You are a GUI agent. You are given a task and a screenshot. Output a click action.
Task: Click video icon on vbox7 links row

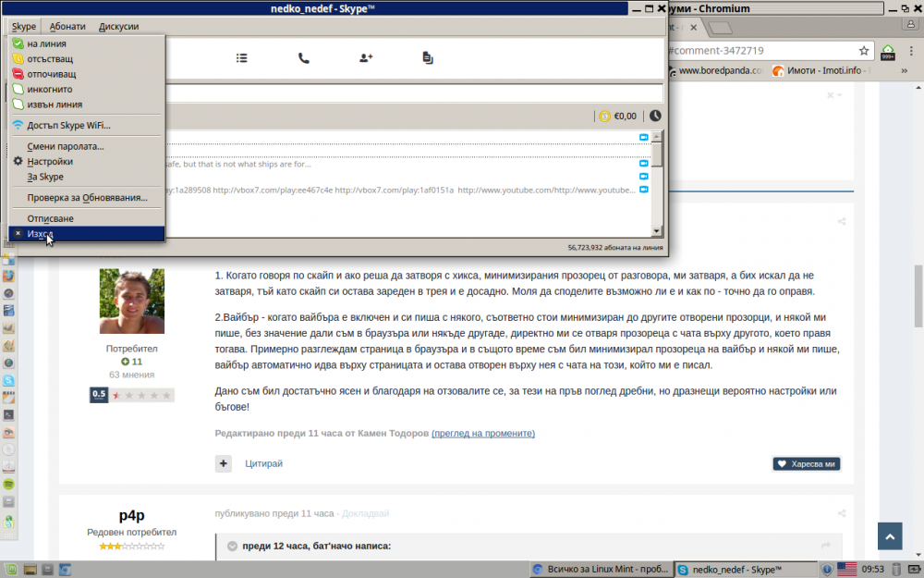(644, 190)
